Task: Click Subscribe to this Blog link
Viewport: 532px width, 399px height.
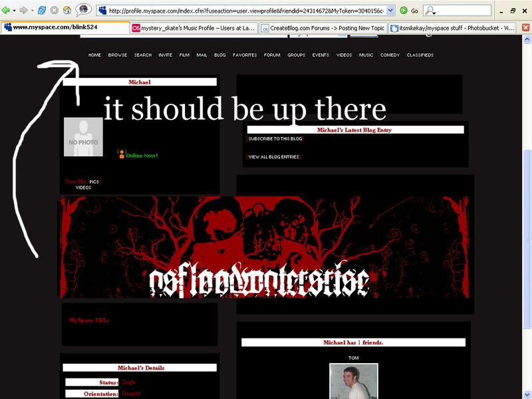Action: pos(275,139)
